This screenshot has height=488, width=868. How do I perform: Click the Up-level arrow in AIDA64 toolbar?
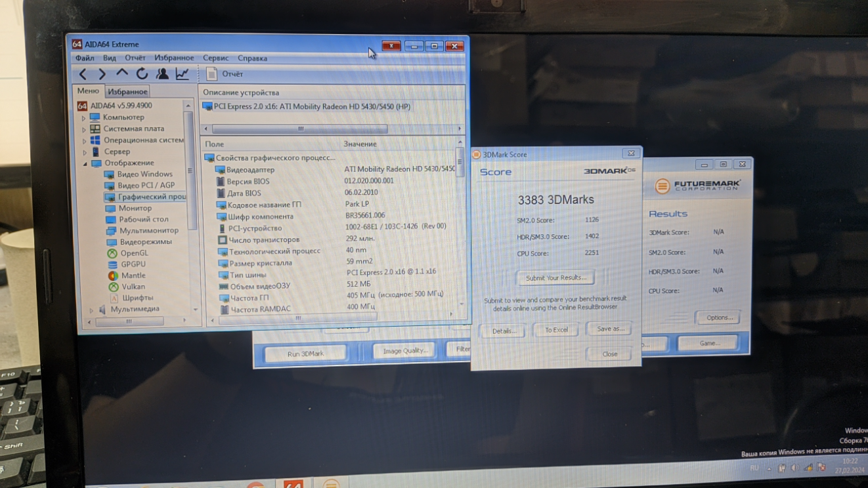point(122,74)
